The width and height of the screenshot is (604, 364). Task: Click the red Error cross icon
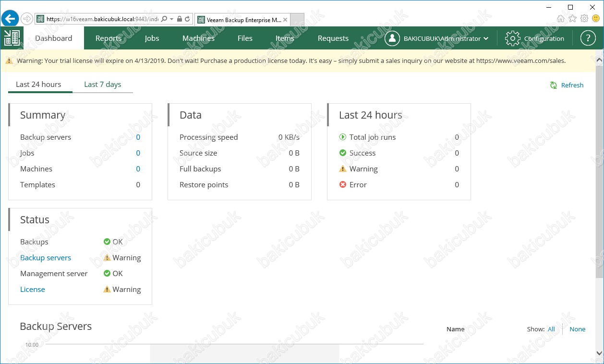[x=343, y=184]
